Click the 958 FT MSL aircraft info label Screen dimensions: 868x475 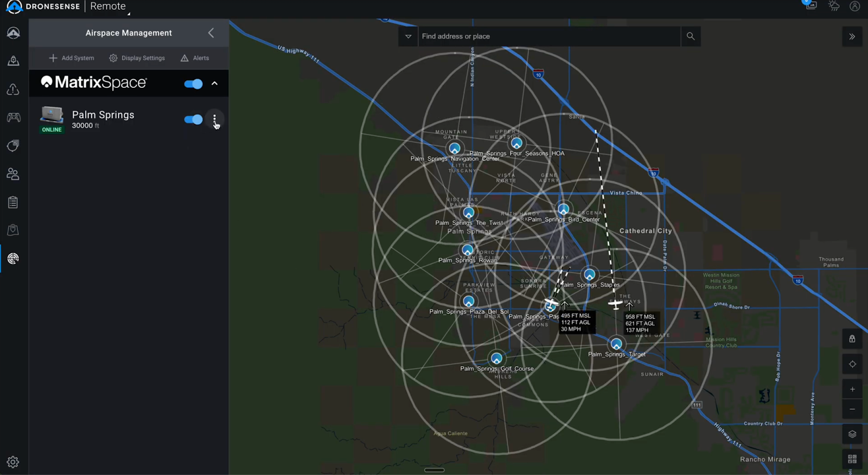[640, 323]
